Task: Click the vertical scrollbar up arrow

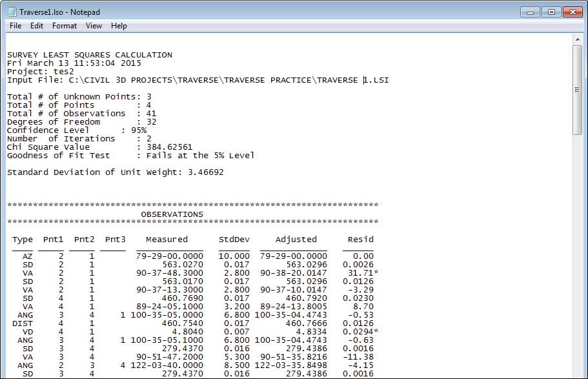Action: [x=578, y=39]
